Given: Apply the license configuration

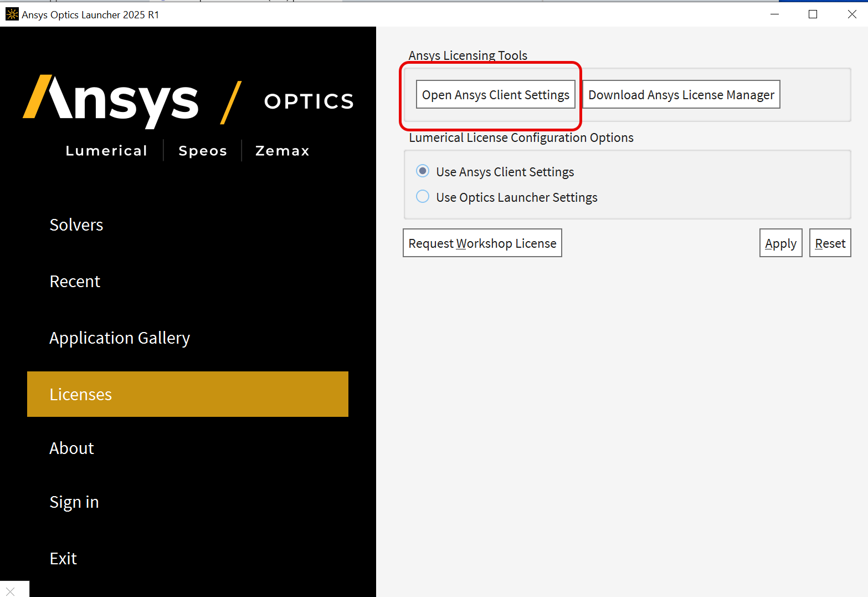Looking at the screenshot, I should click(780, 243).
